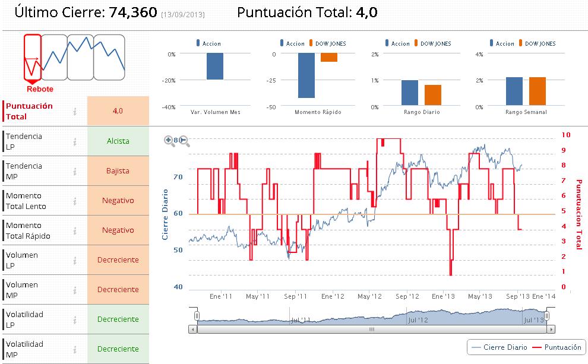Click the blue Accion bar in Rango Semanal
Viewport: 588px width, 364px height.
click(x=514, y=91)
